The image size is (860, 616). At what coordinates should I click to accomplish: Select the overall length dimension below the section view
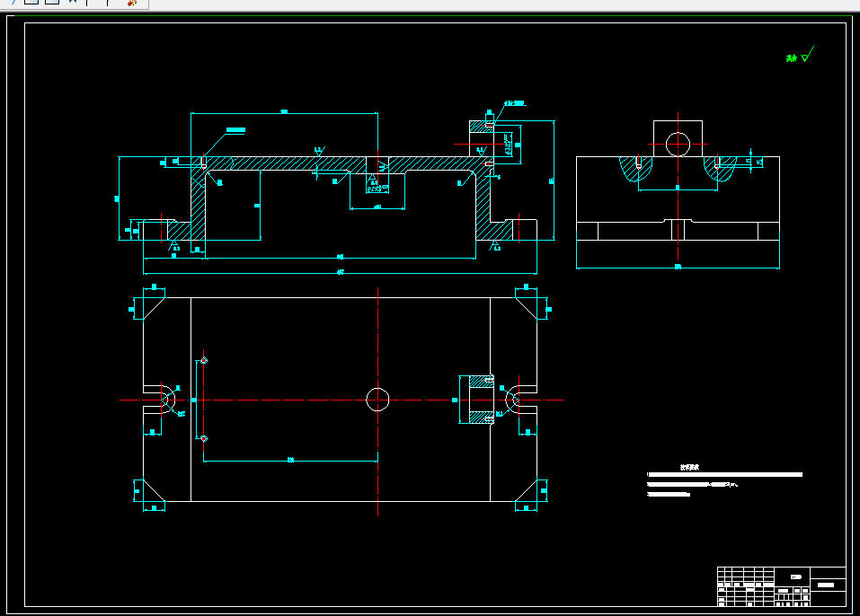coord(340,272)
